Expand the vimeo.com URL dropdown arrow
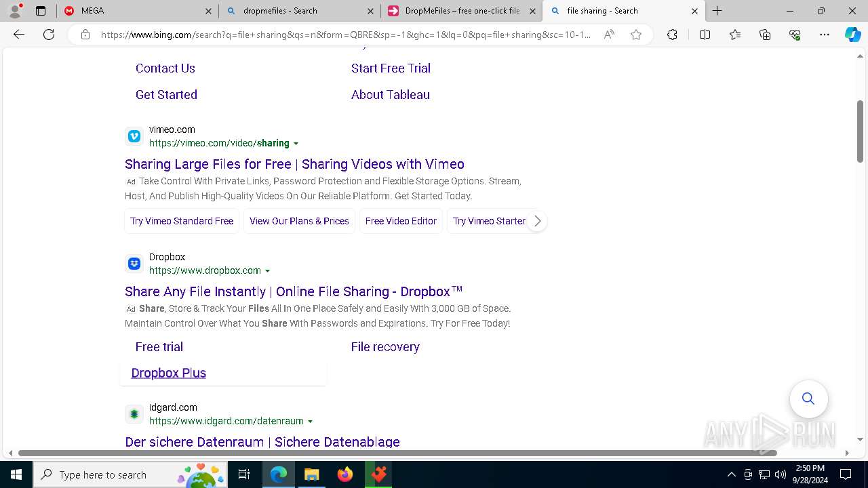The width and height of the screenshot is (868, 488). click(296, 144)
